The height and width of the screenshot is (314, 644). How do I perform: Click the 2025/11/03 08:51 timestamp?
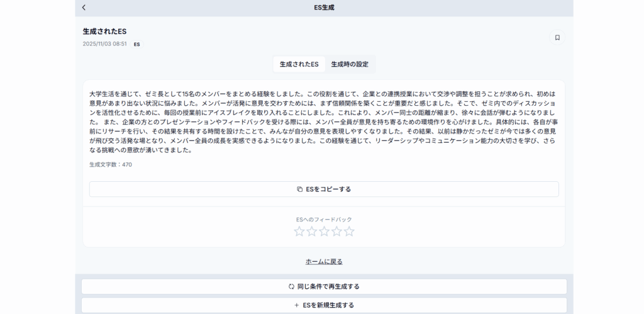tap(104, 44)
